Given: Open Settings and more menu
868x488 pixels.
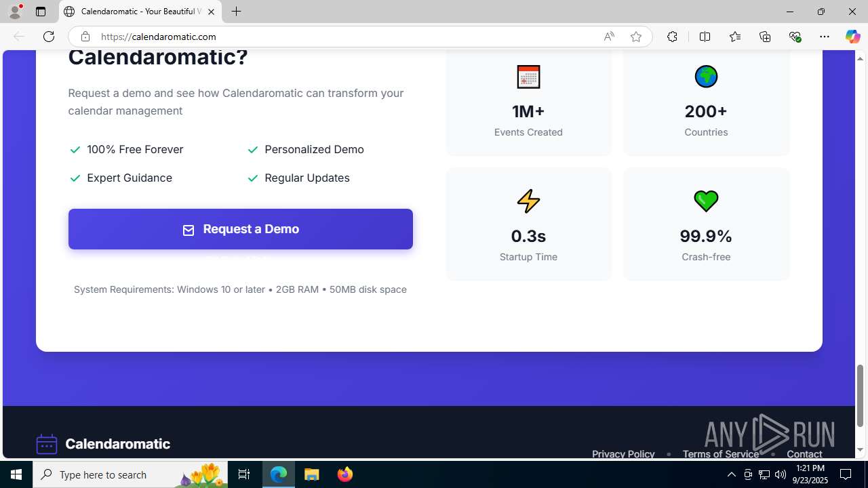Looking at the screenshot, I should 825,37.
